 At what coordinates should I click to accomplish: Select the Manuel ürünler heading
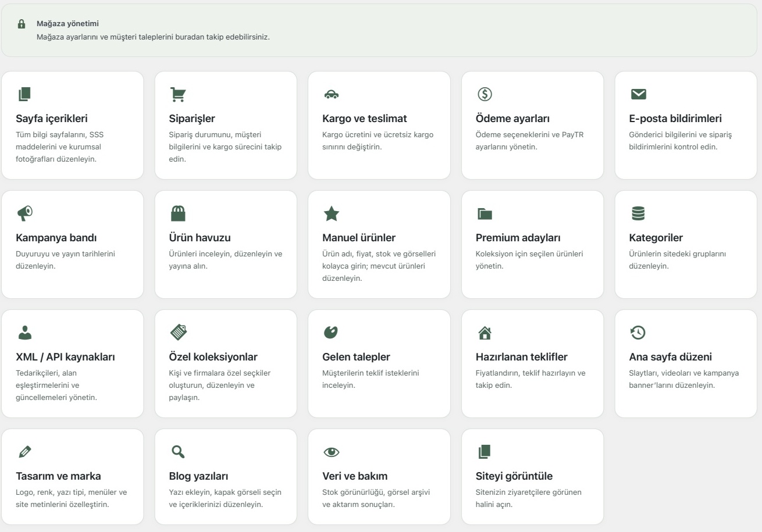tap(359, 238)
